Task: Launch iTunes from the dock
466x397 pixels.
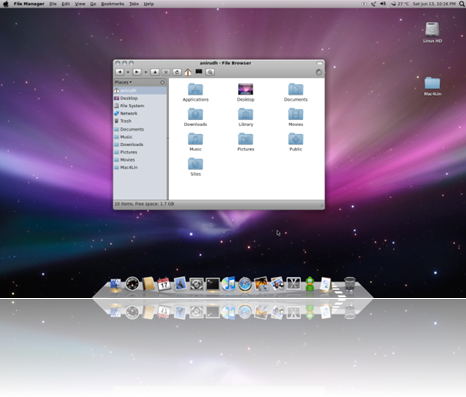Action: (x=228, y=284)
